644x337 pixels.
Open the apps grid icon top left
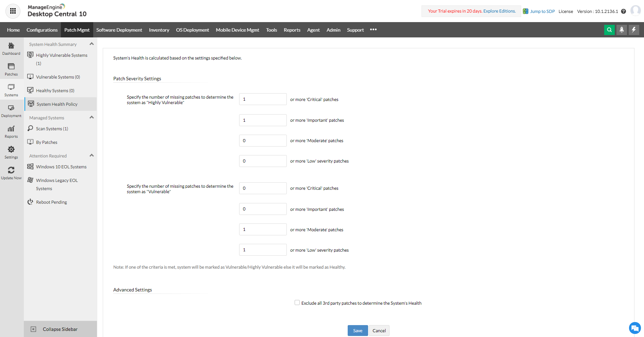[x=13, y=11]
